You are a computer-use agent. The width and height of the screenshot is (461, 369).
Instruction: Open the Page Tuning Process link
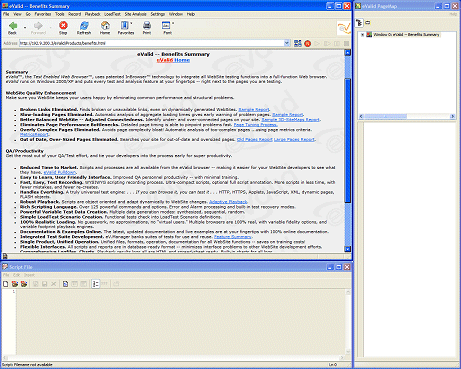point(255,125)
